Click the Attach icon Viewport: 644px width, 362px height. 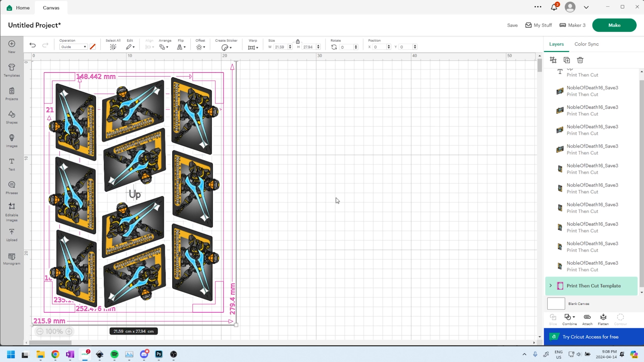point(587,319)
